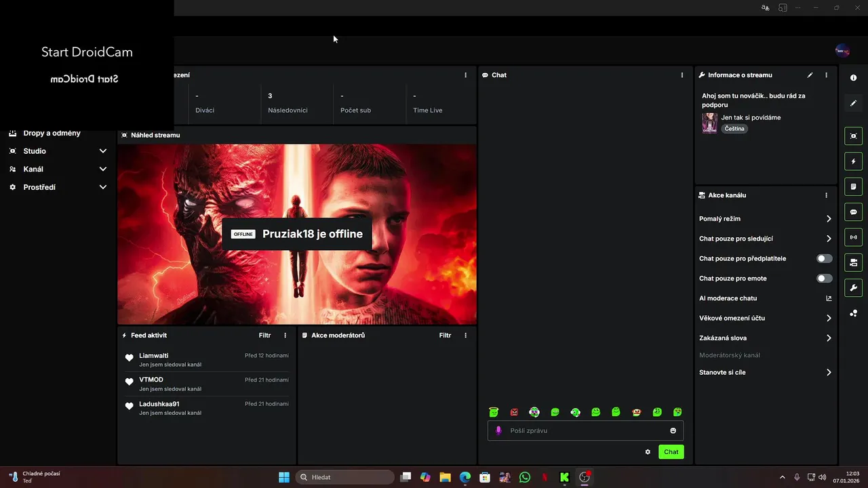Open Netflix from the taskbar

[545, 477]
